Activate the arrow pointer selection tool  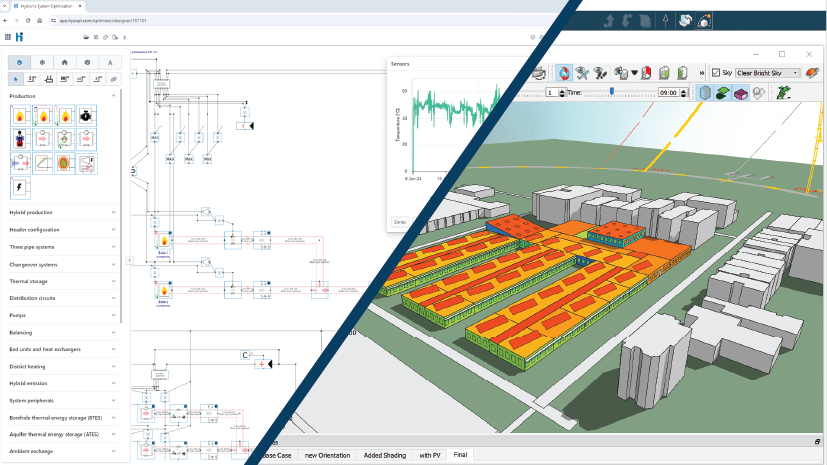point(16,79)
